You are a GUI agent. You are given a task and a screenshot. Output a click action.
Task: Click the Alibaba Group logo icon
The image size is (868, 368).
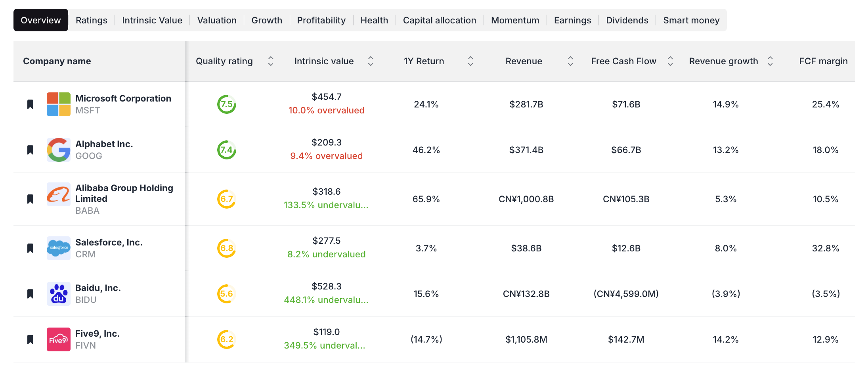click(x=58, y=199)
